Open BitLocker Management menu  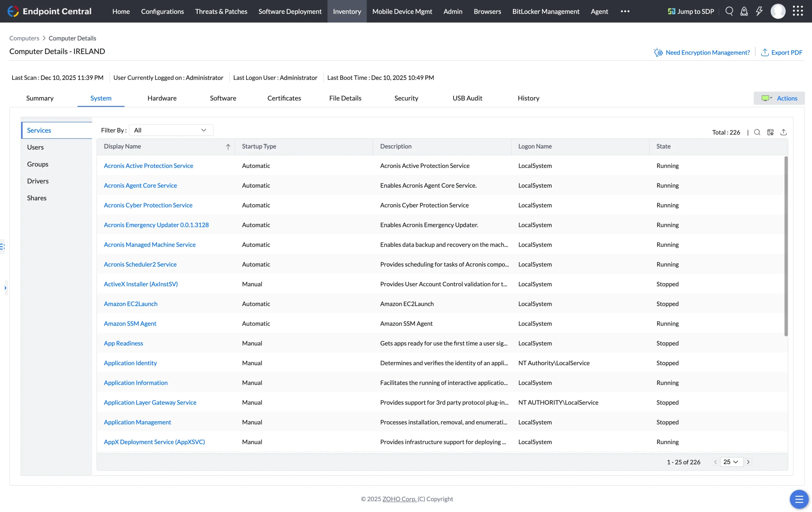tap(546, 11)
